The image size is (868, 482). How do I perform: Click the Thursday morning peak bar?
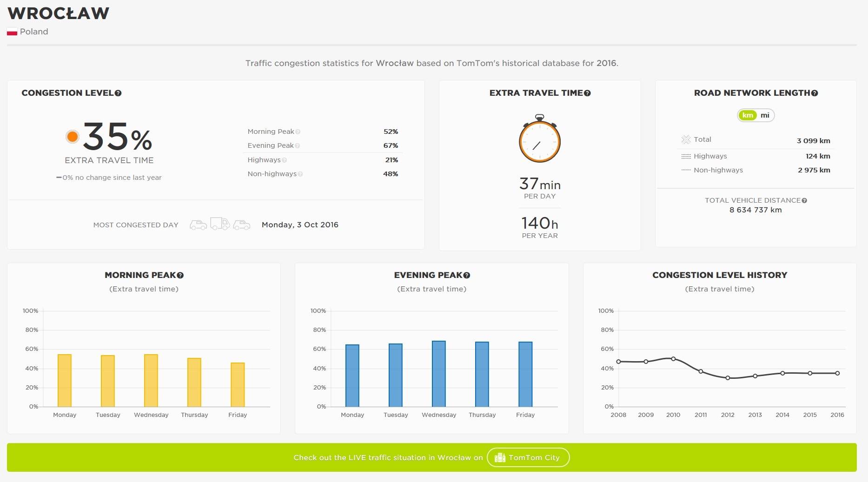[x=194, y=383]
